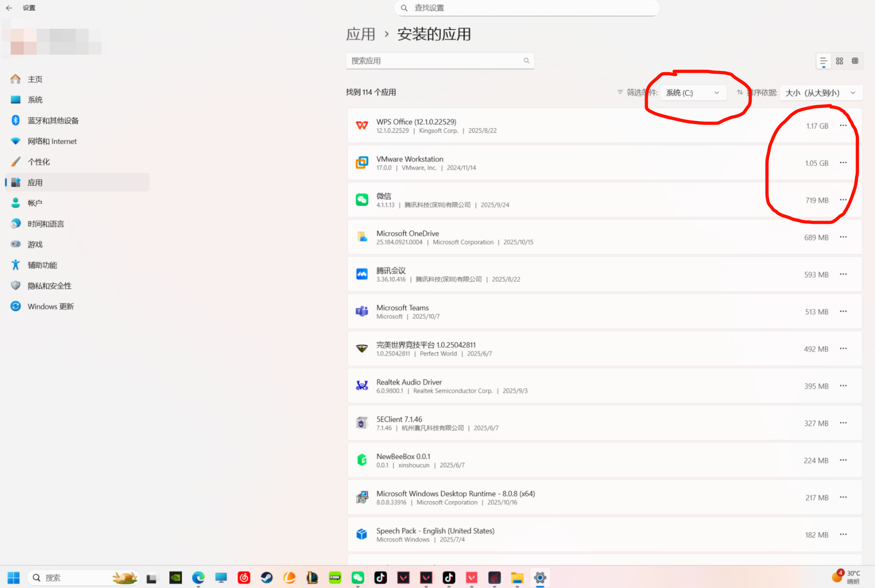Open 蓝牙和其他设备 settings

tap(77, 120)
